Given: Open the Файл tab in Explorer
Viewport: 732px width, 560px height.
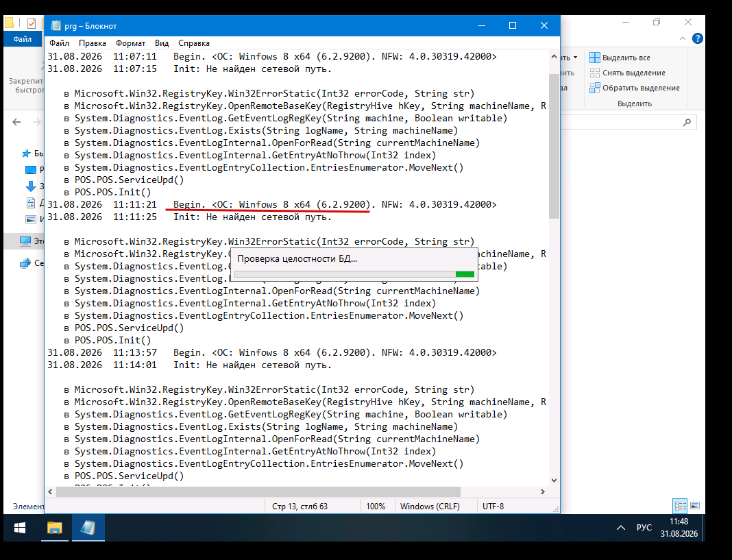Looking at the screenshot, I should (x=23, y=39).
